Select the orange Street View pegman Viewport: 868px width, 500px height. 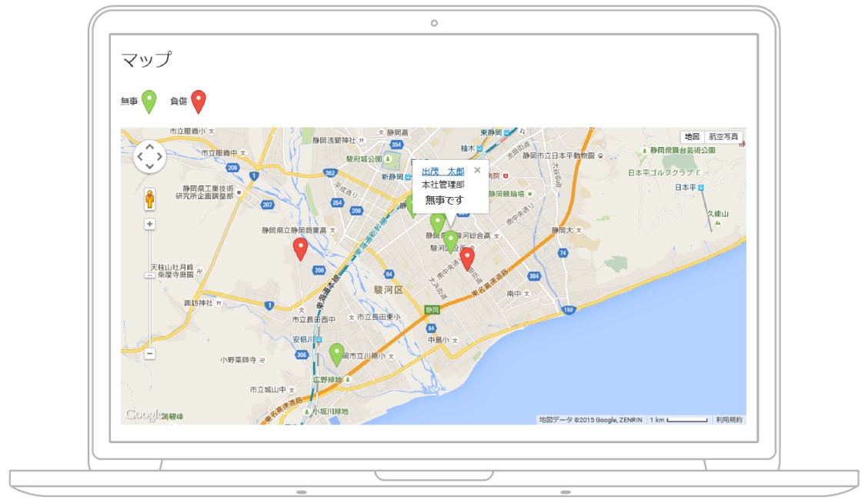click(x=149, y=199)
